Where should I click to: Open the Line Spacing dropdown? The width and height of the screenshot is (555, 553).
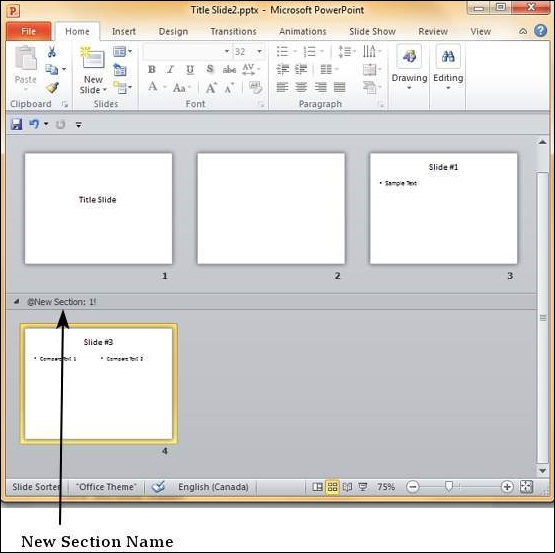click(347, 52)
